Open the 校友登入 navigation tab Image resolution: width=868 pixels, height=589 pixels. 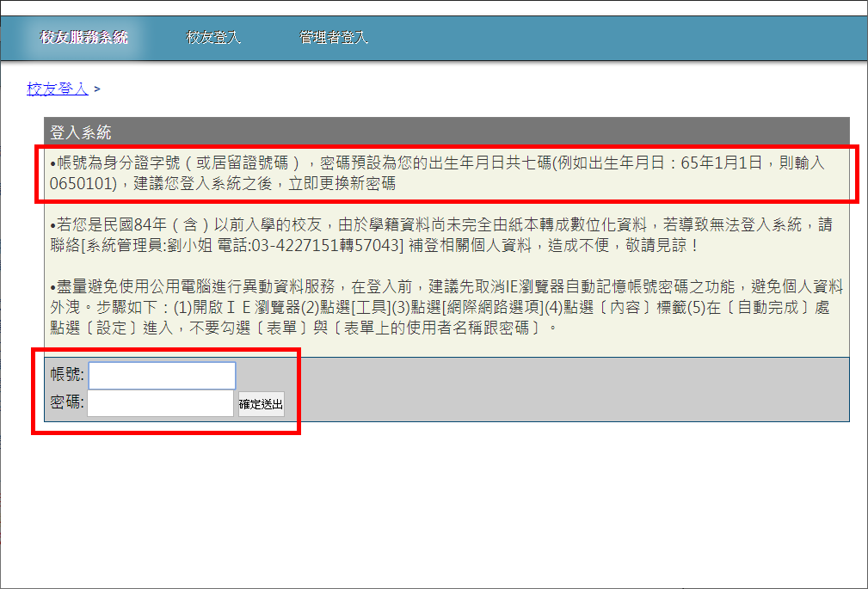point(213,38)
